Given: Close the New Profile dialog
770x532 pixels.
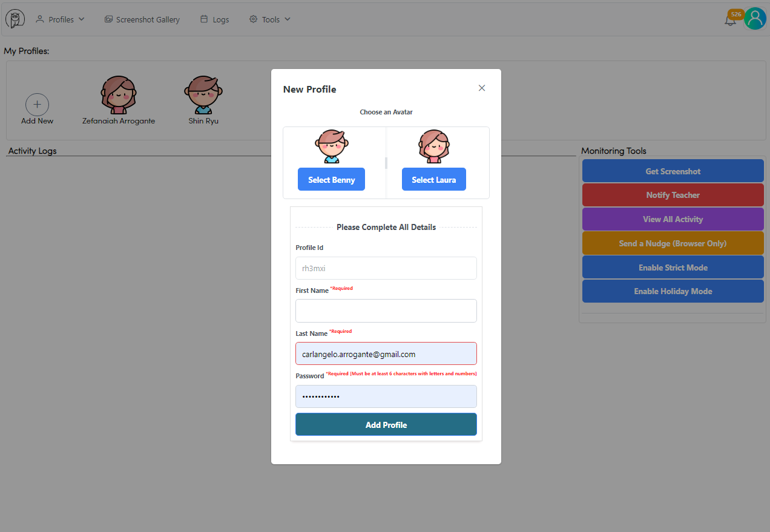Looking at the screenshot, I should [482, 88].
